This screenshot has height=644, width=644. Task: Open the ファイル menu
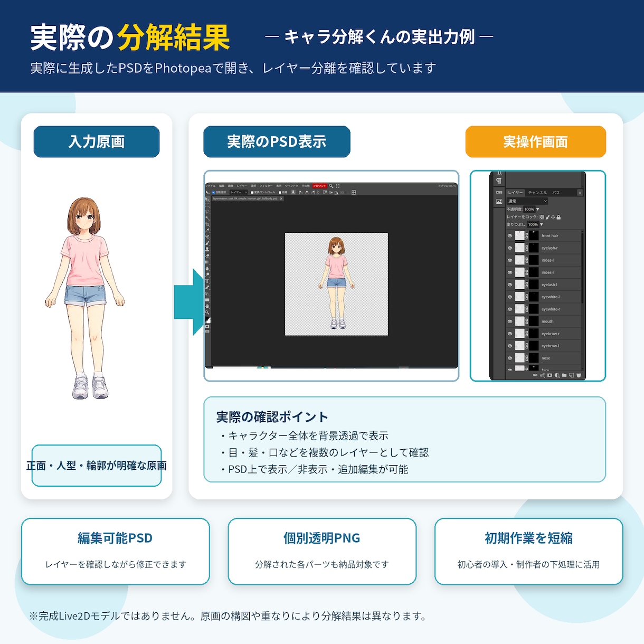pyautogui.click(x=210, y=186)
